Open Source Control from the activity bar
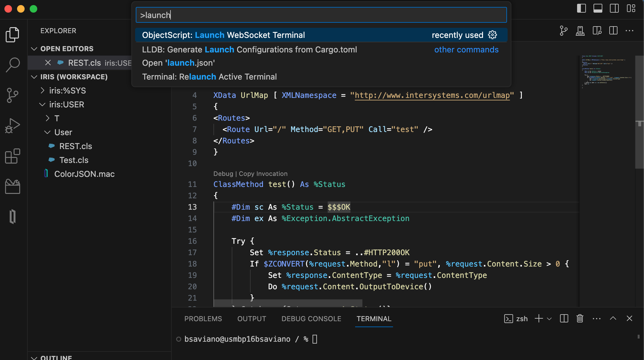The height and width of the screenshot is (360, 644). 13,95
